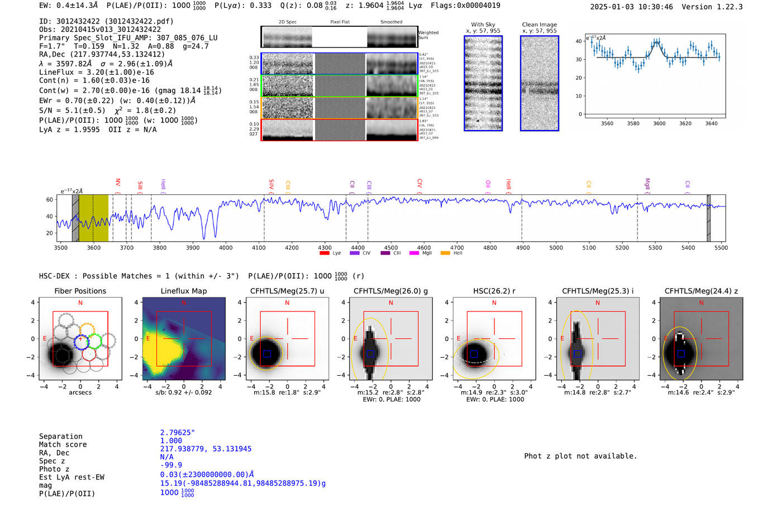This screenshot has height=532, width=782.
Task: Click the MgII magenta legend swatch
Action: [414, 253]
